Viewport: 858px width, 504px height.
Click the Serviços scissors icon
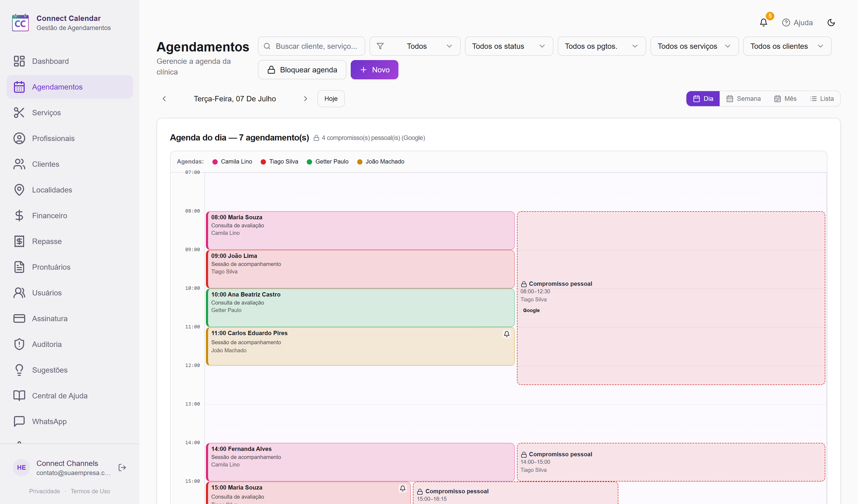coord(19,113)
